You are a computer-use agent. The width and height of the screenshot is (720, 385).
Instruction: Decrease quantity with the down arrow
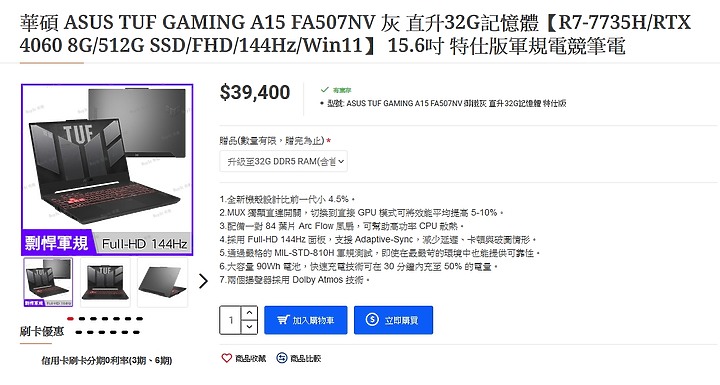click(249, 327)
